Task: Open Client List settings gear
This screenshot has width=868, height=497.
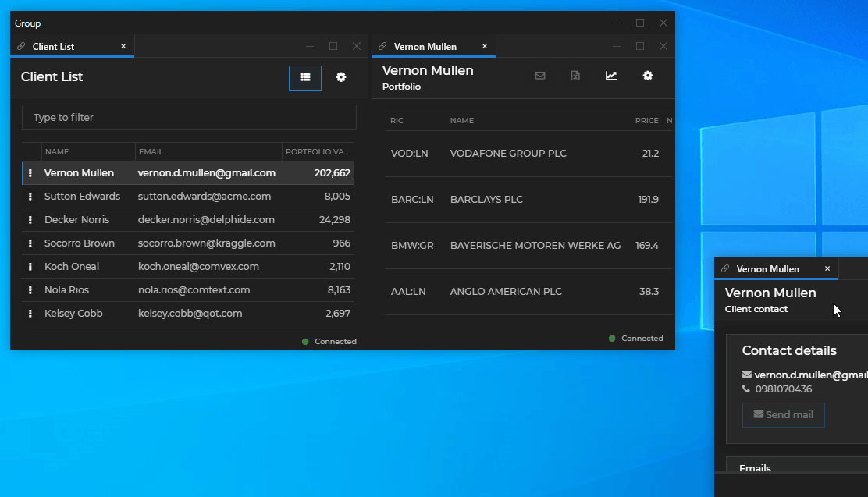Action: pos(341,77)
